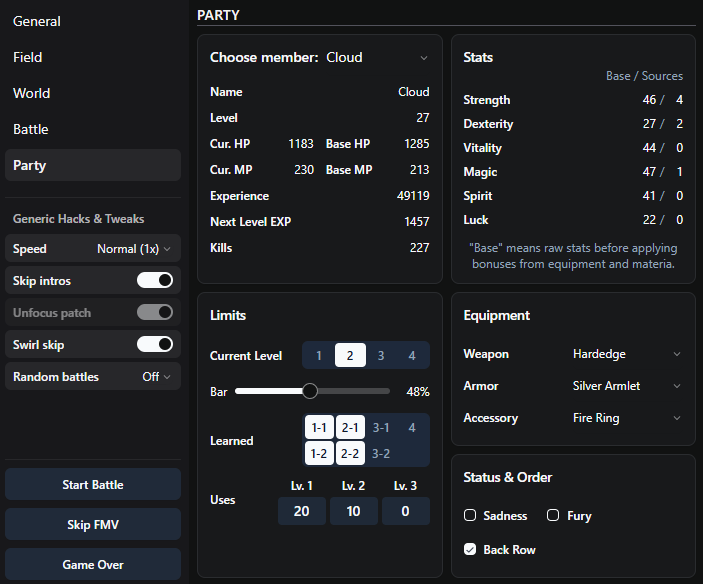The height and width of the screenshot is (584, 703).
Task: Edit the Lv. 2 uses field
Action: coord(354,511)
